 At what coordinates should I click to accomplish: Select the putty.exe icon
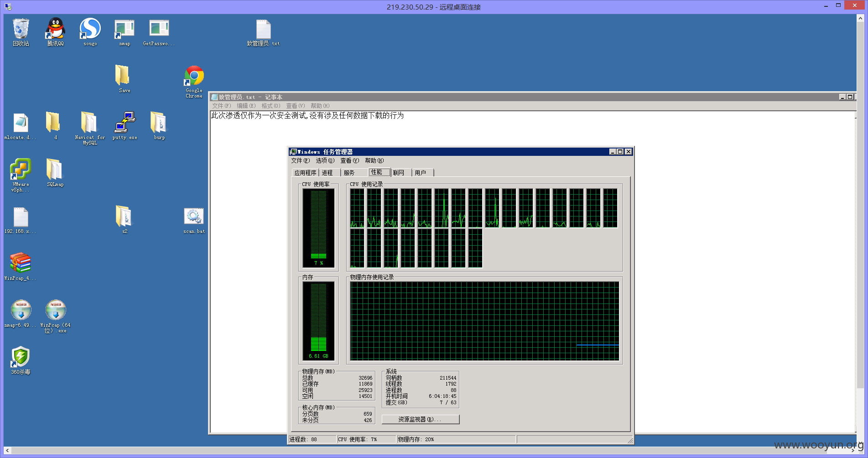[125, 126]
